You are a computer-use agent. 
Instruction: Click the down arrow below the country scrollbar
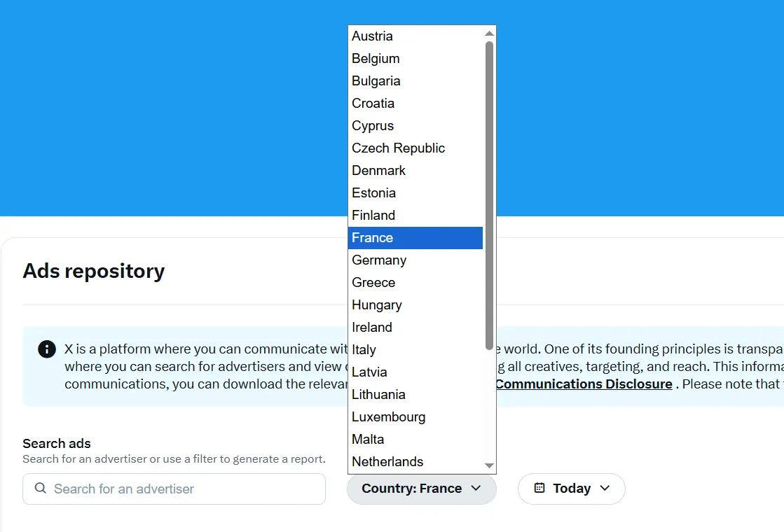click(x=489, y=465)
